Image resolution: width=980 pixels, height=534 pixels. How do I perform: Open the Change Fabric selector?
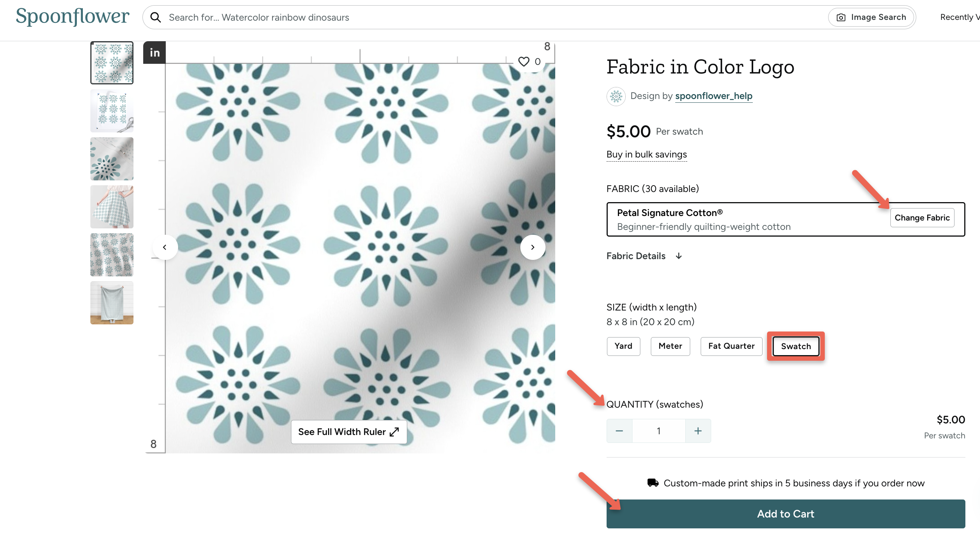coord(922,217)
